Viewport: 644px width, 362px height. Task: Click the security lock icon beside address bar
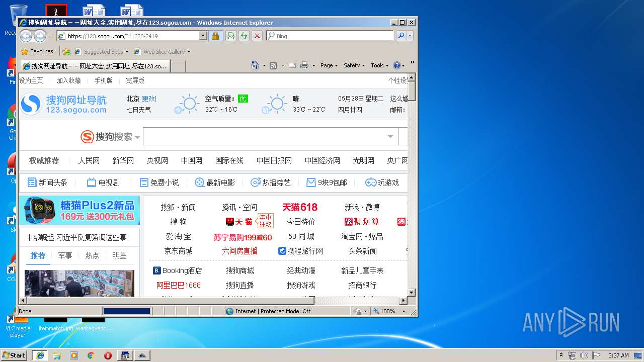coord(215,36)
